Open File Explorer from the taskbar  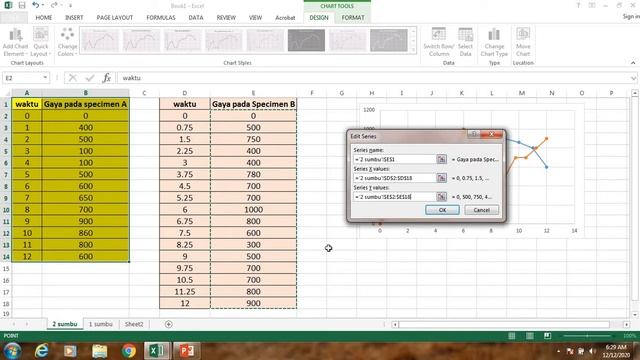(99, 351)
